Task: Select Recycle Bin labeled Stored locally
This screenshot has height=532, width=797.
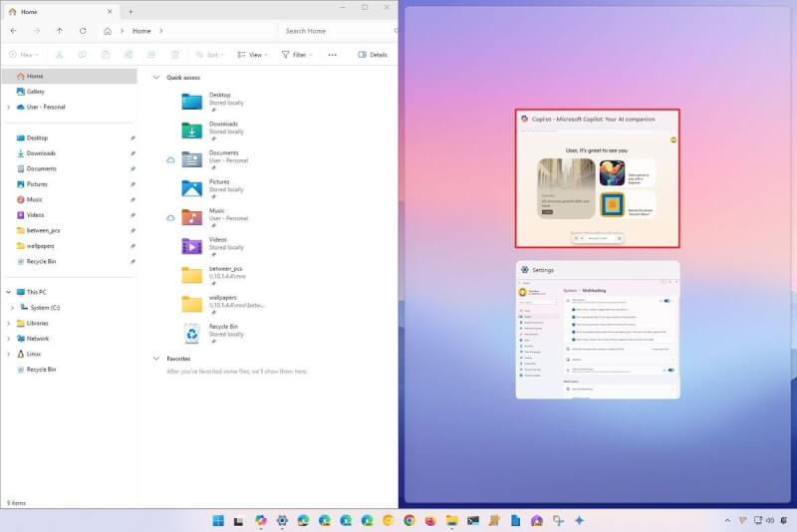Action: click(x=191, y=334)
